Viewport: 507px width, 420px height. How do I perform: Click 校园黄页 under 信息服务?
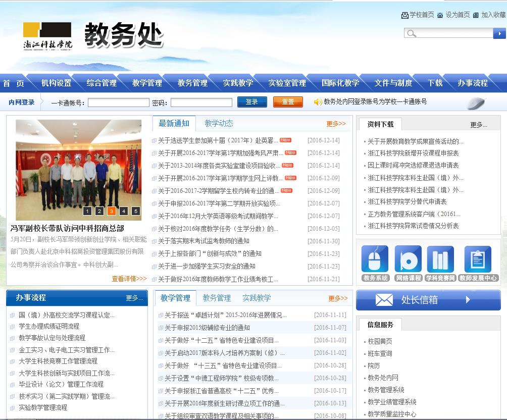[x=380, y=341]
